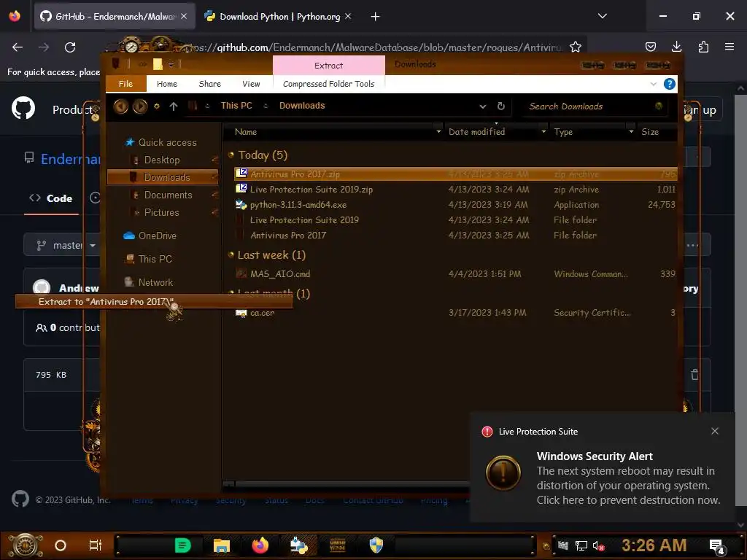Select the MAS_AIO.cmd file
The height and width of the screenshot is (560, 747).
click(x=455, y=274)
